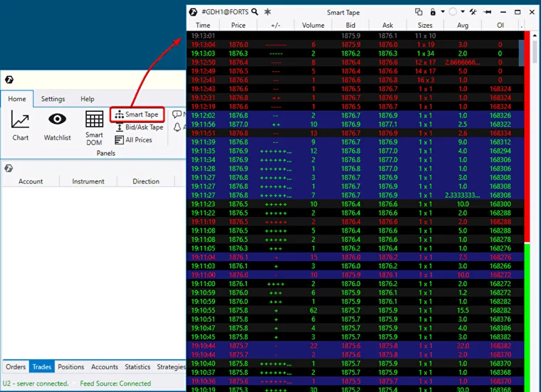
Task: Click the duplicate window icon
Action: pyautogui.click(x=419, y=12)
